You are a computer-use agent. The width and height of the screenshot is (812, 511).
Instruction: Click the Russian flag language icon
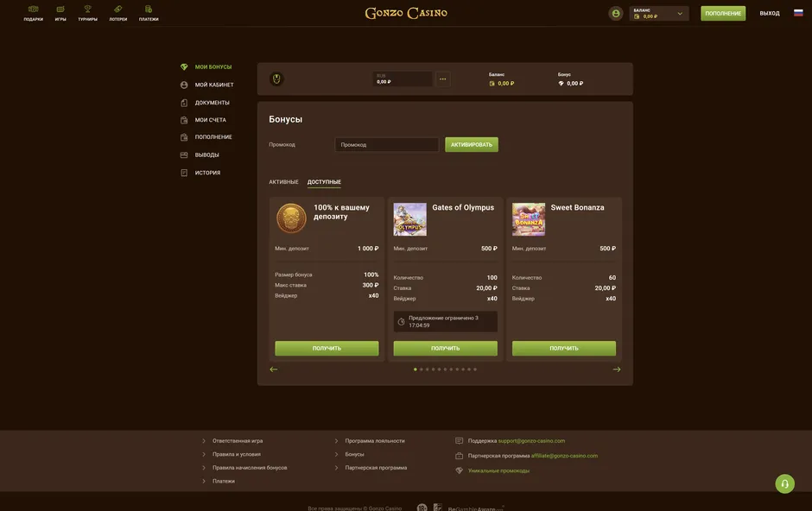(x=798, y=13)
